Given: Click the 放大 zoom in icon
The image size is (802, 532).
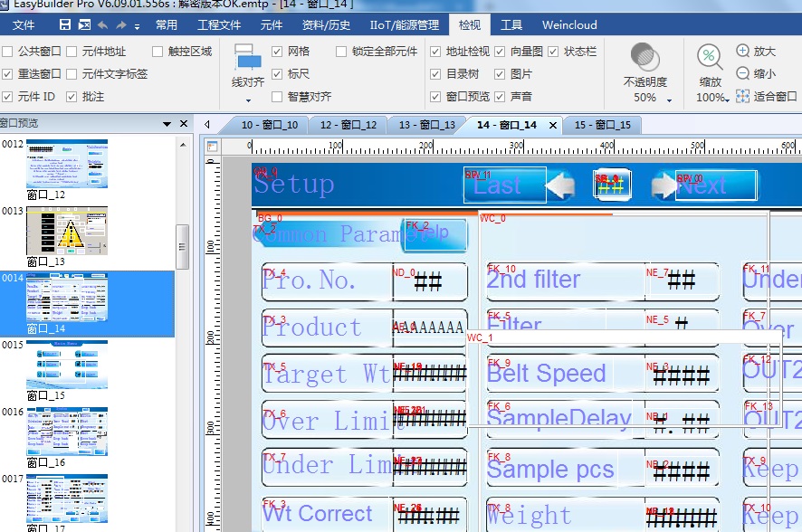Looking at the screenshot, I should [x=743, y=52].
